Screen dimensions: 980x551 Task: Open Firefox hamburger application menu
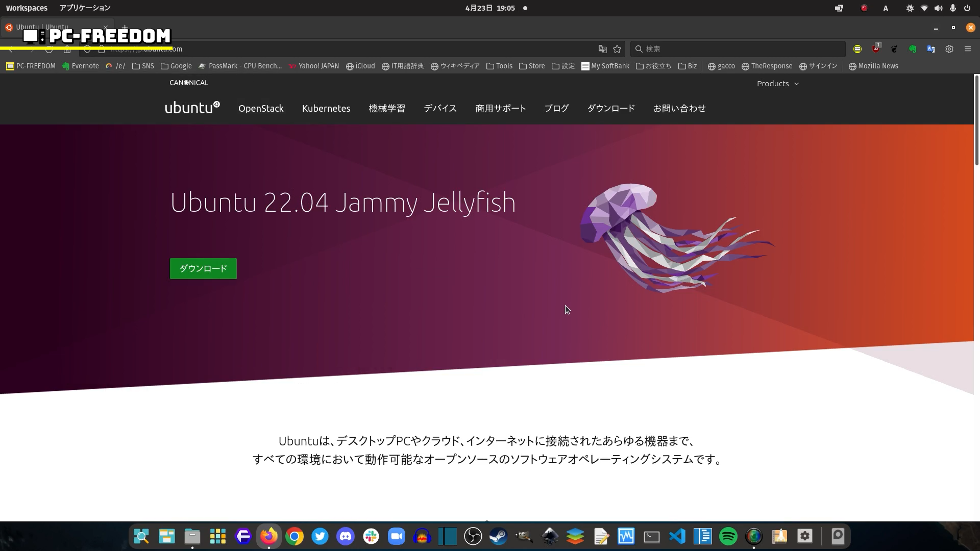[967, 49]
